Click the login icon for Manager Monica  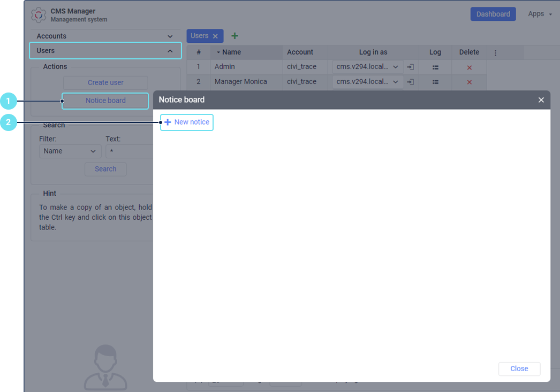[410, 82]
